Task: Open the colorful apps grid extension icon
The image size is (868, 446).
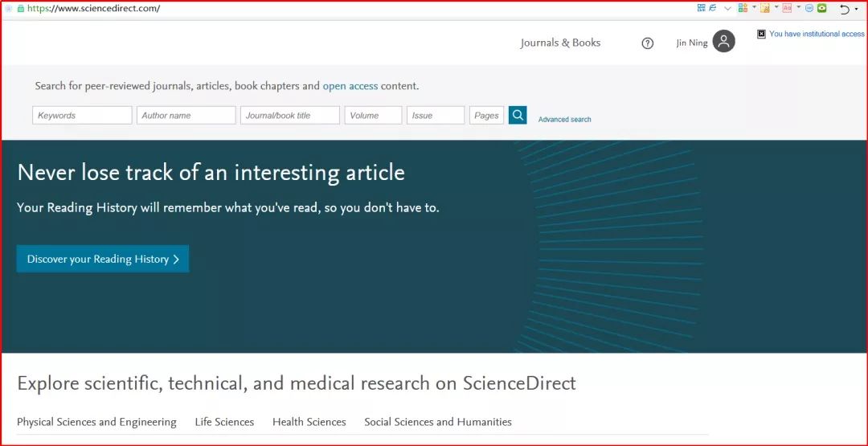Action: 743,8
